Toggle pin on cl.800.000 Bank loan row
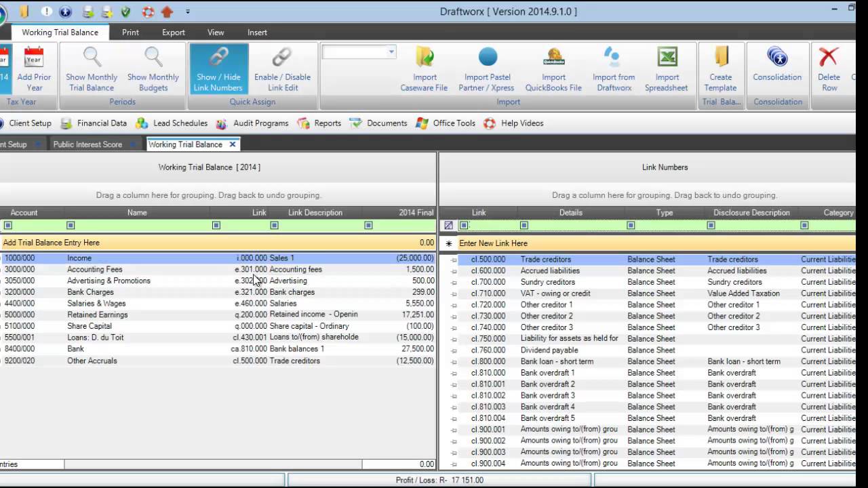Image resolution: width=868 pixels, height=488 pixels. point(454,362)
